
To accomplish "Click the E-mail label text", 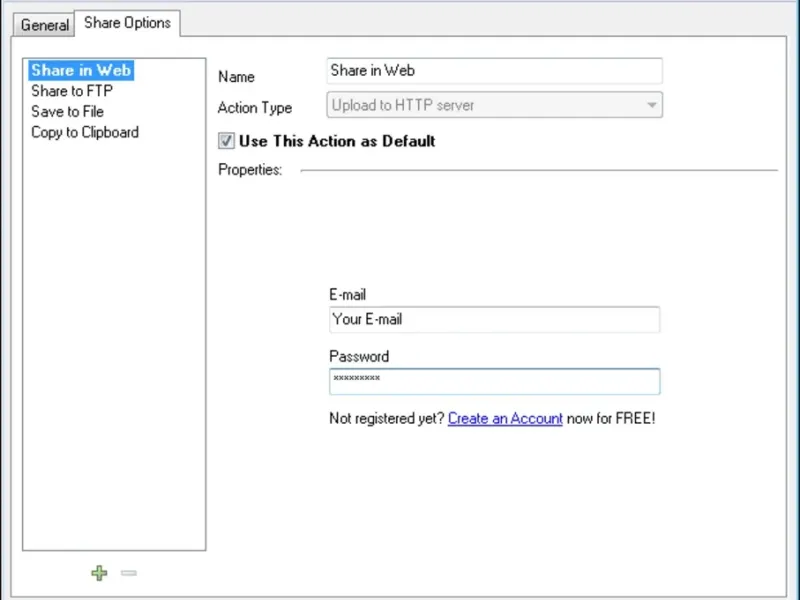I will [347, 295].
